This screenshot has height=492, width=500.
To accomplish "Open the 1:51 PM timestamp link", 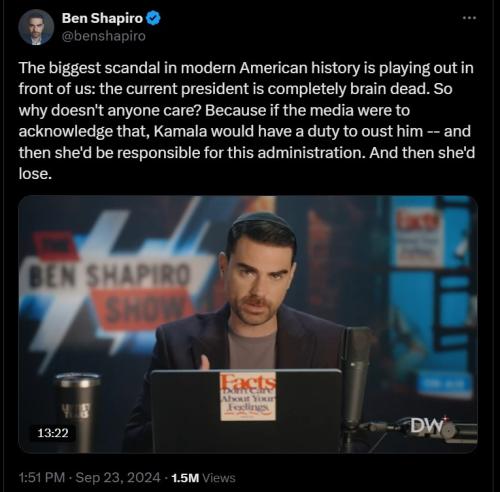I will (x=42, y=478).
